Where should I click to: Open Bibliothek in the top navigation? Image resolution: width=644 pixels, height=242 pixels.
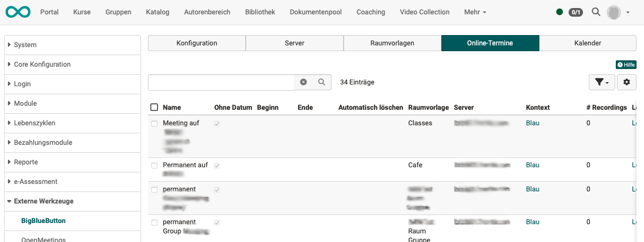click(x=260, y=12)
